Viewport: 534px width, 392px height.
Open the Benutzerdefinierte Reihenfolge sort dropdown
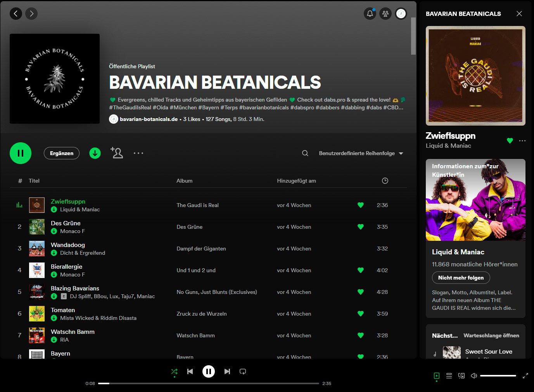point(360,153)
